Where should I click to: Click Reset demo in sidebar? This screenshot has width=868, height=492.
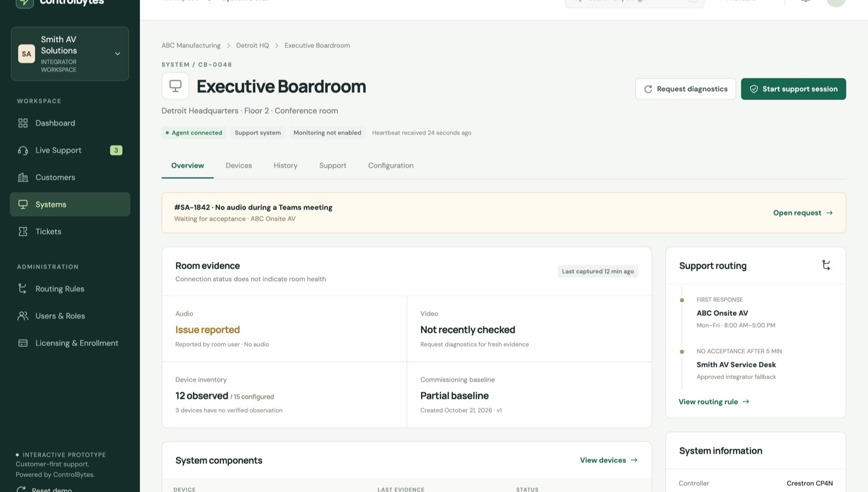click(44, 489)
